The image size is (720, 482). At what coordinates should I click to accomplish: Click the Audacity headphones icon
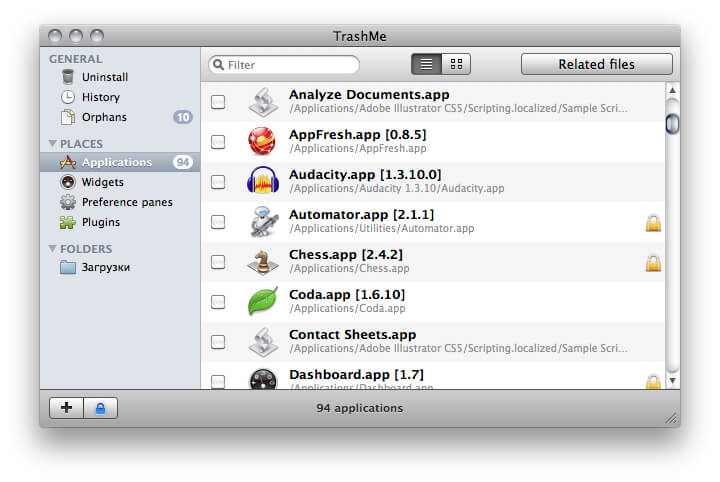[x=263, y=180]
